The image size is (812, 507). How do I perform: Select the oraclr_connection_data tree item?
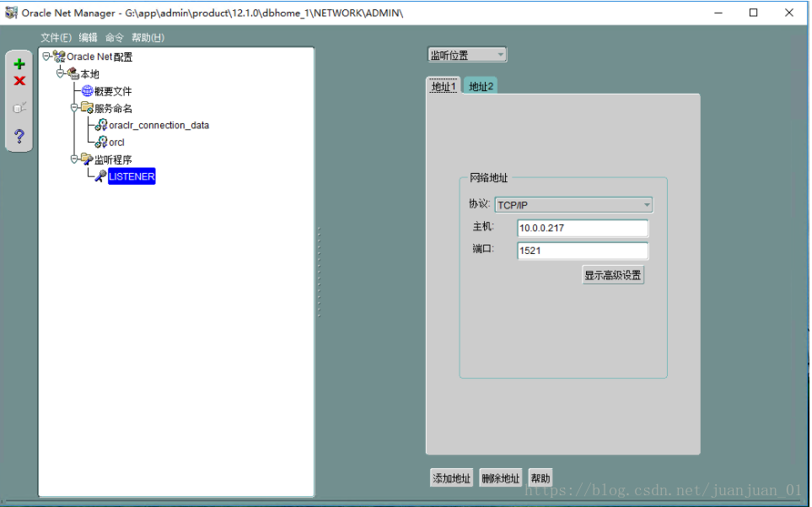pyautogui.click(x=159, y=125)
